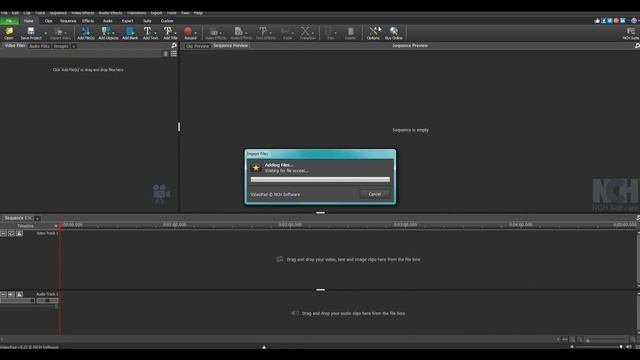The height and width of the screenshot is (360, 640).
Task: Click the Sequence 1 tab
Action: coord(17,218)
